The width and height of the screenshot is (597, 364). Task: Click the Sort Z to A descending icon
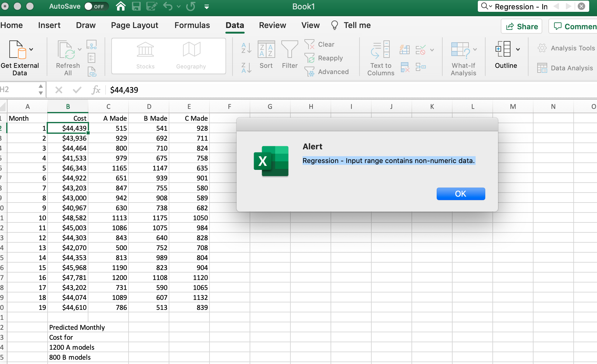[x=246, y=68]
